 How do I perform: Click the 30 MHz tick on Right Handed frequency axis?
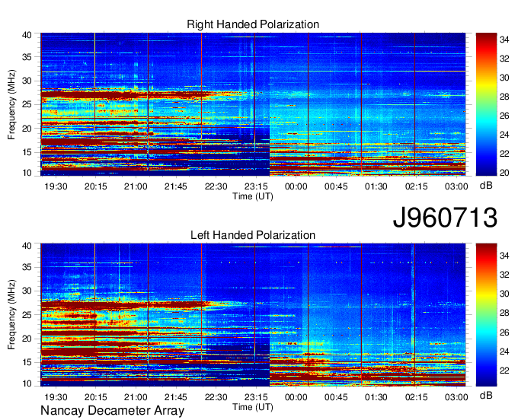click(x=27, y=81)
